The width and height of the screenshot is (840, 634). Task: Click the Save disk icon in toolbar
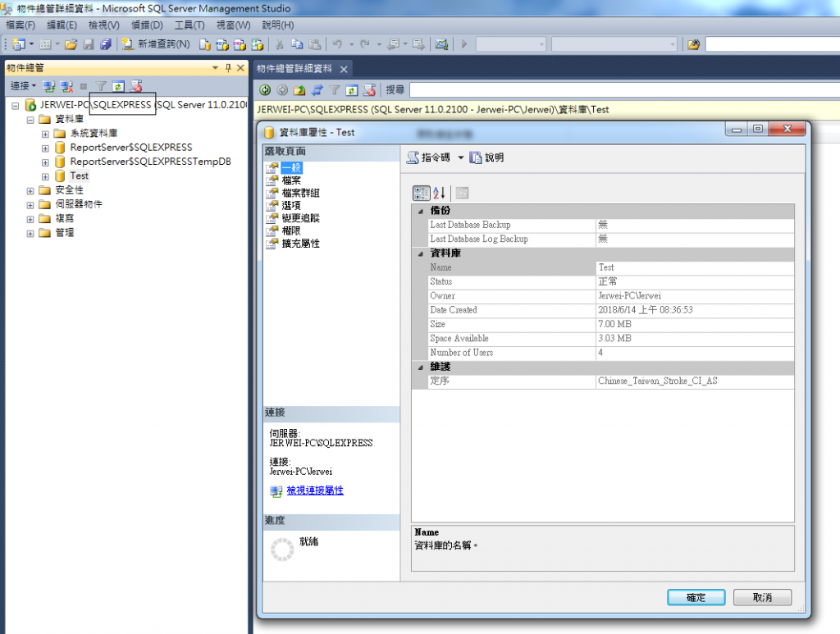pyautogui.click(x=89, y=44)
